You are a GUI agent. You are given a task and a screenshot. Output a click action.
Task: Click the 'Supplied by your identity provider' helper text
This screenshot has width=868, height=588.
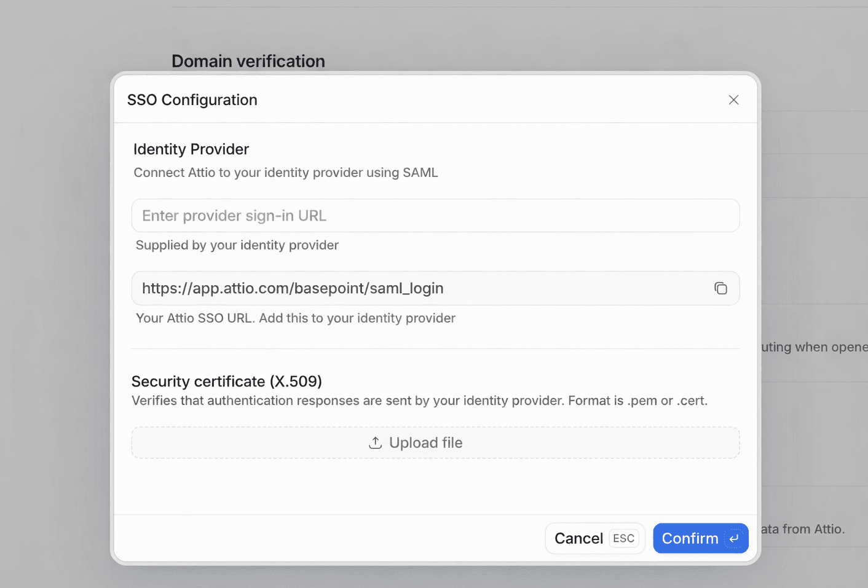click(237, 245)
